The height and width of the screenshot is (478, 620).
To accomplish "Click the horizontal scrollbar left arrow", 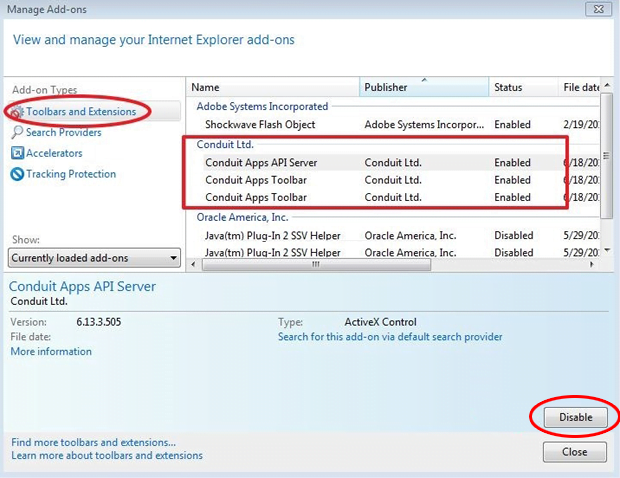I will click(x=193, y=264).
